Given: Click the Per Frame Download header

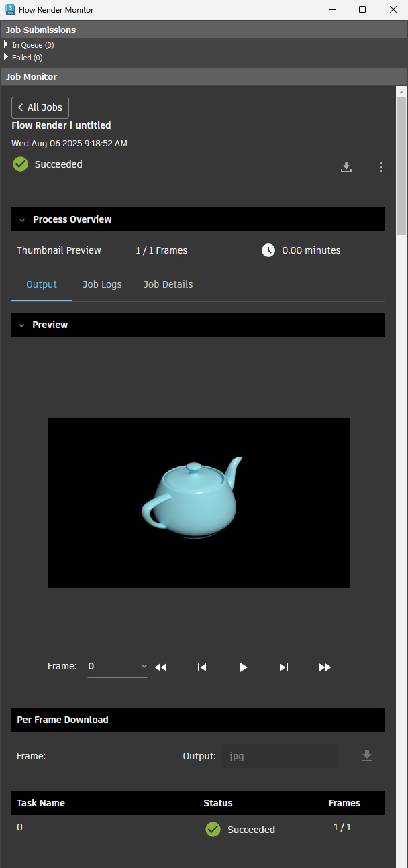Looking at the screenshot, I should coord(198,720).
